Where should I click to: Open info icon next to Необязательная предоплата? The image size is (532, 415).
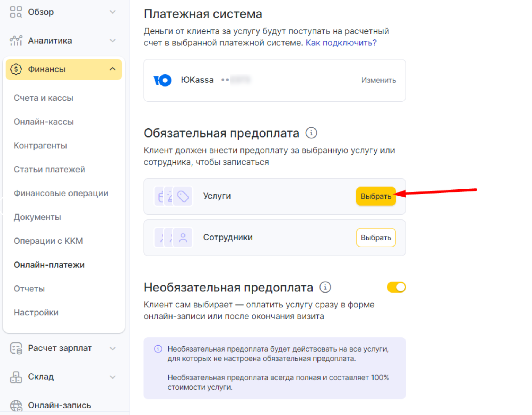325,287
